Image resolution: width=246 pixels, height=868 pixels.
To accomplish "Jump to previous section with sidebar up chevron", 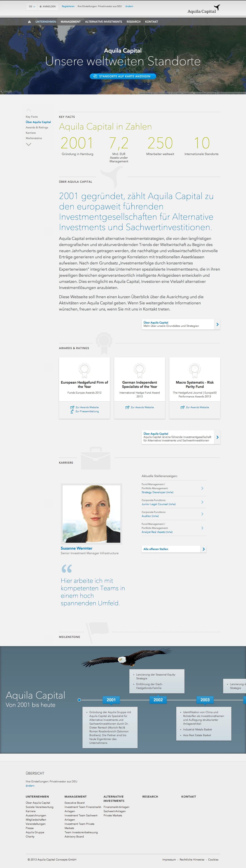I will (29, 110).
